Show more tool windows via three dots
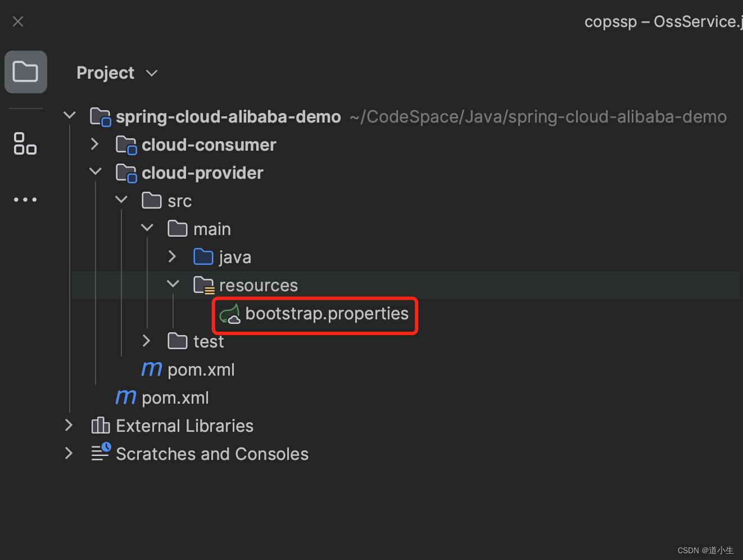Image resolution: width=743 pixels, height=560 pixels. point(25,200)
